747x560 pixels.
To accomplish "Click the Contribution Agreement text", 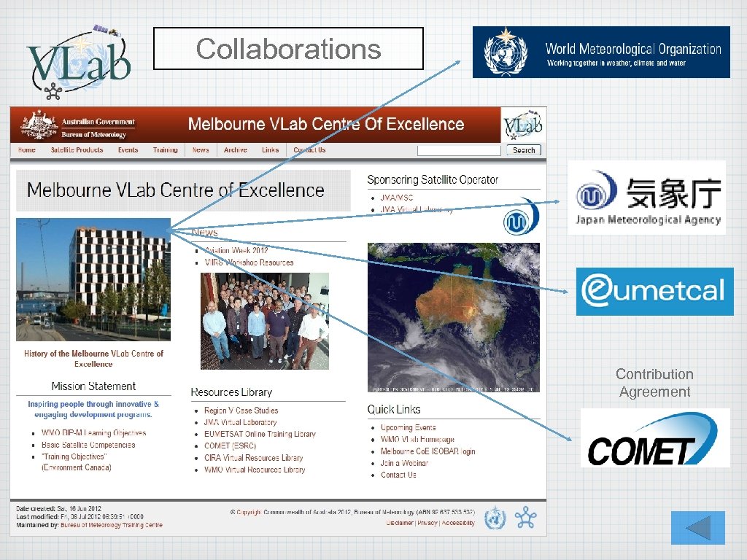I will point(654,383).
